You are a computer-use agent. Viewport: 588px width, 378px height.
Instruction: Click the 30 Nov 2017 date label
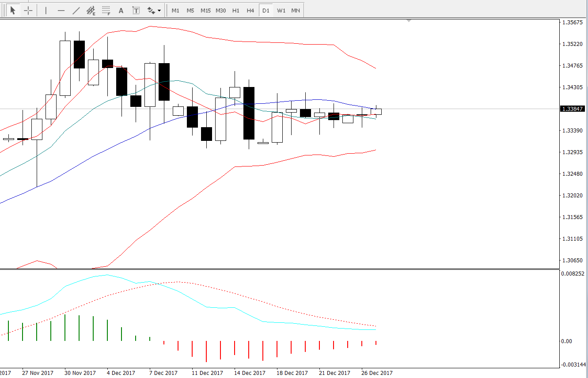tap(80, 373)
